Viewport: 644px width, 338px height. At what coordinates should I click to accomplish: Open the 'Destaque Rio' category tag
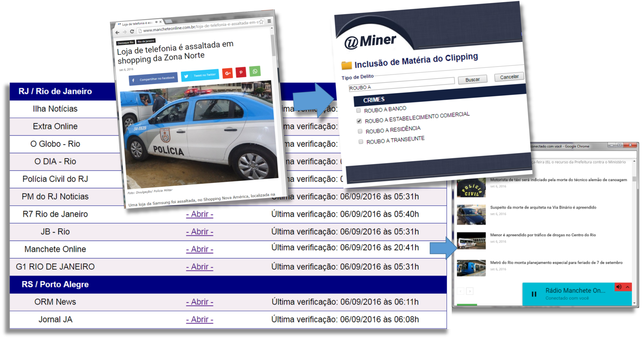tap(125, 43)
